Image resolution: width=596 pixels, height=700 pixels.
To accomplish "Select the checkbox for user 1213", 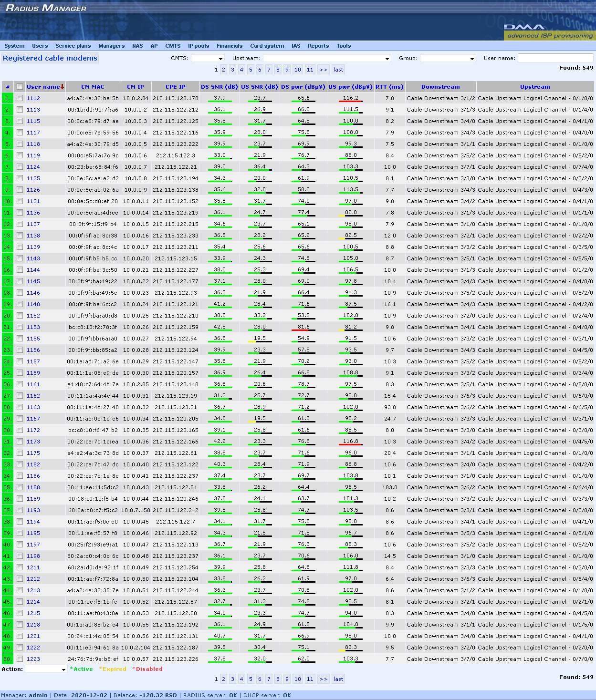I will pos(20,590).
